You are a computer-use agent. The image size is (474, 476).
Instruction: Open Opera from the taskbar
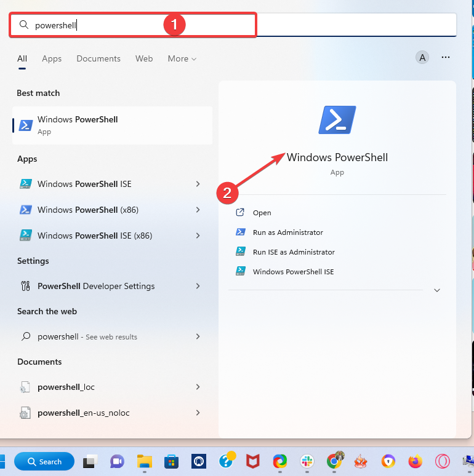[443, 461]
